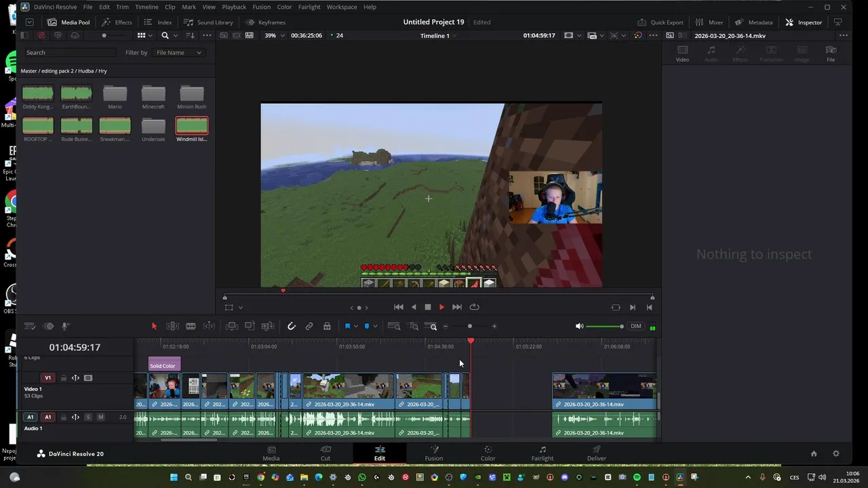Viewport: 868px width, 488px height.
Task: Open the File menu
Action: (x=87, y=7)
